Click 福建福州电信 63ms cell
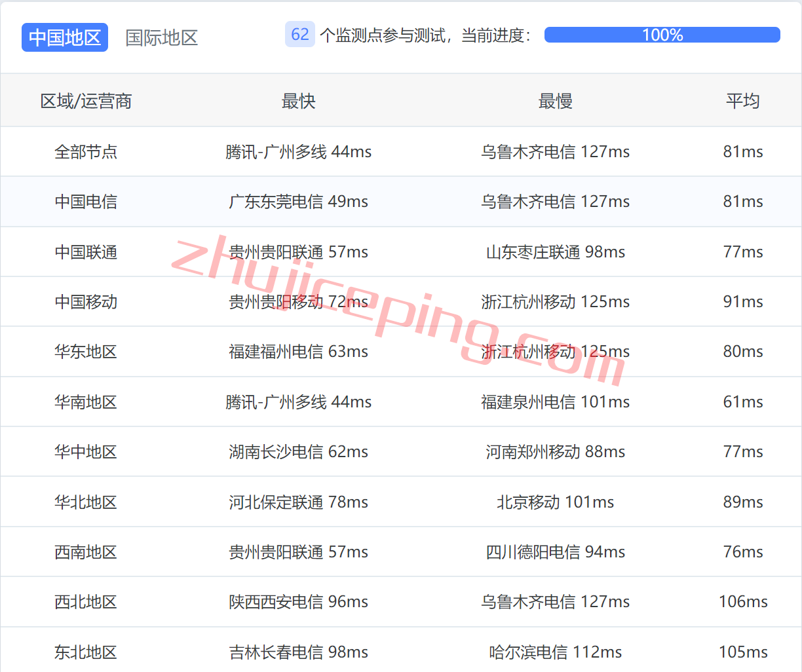The height and width of the screenshot is (672, 802). (299, 352)
